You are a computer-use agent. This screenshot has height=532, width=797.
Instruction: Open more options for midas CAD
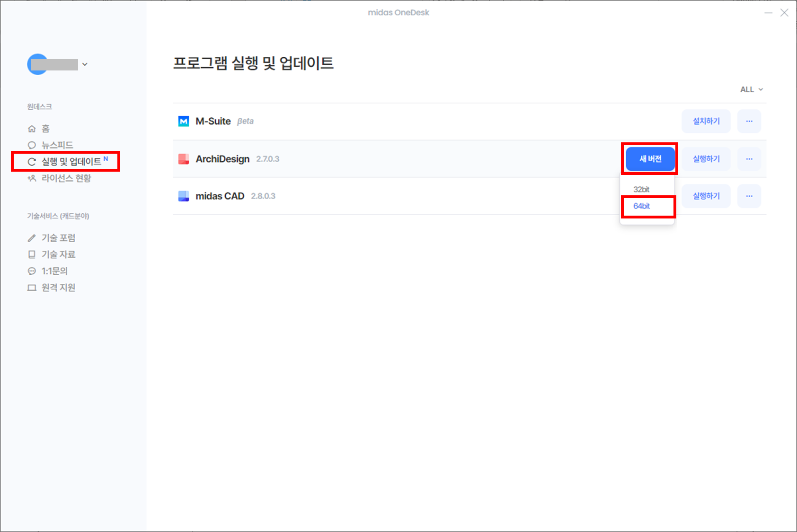click(x=749, y=196)
